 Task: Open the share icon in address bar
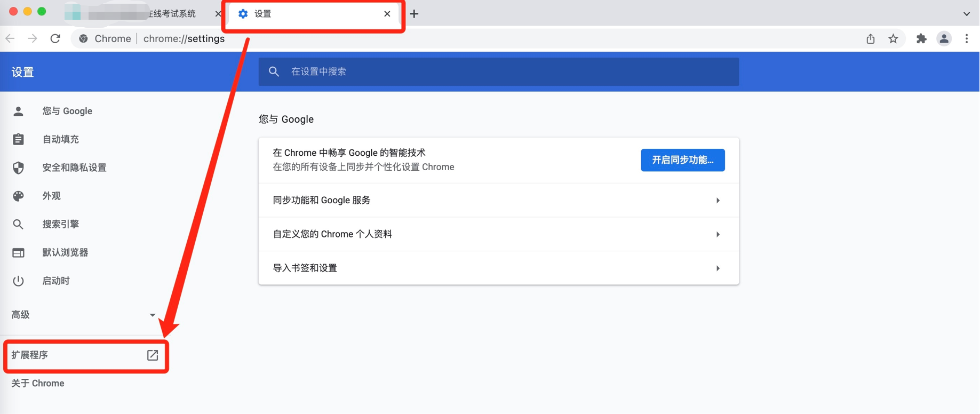coord(871,38)
